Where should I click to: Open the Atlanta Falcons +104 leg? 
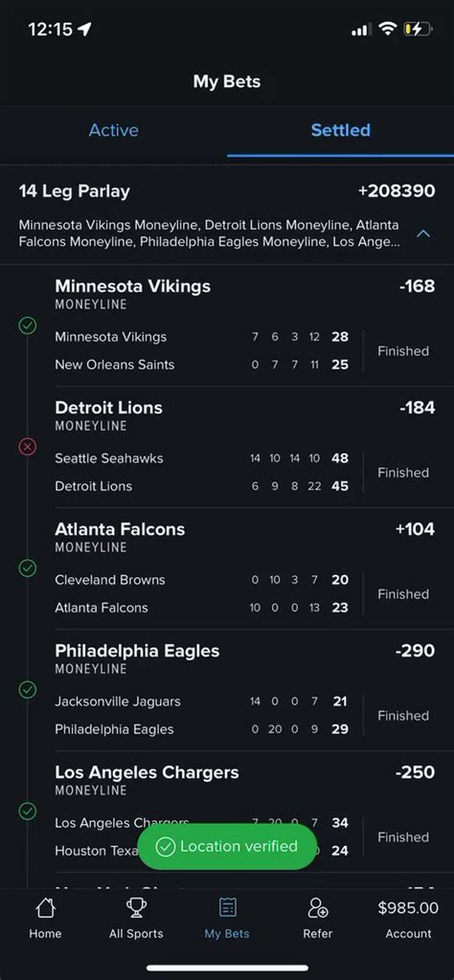coord(244,568)
